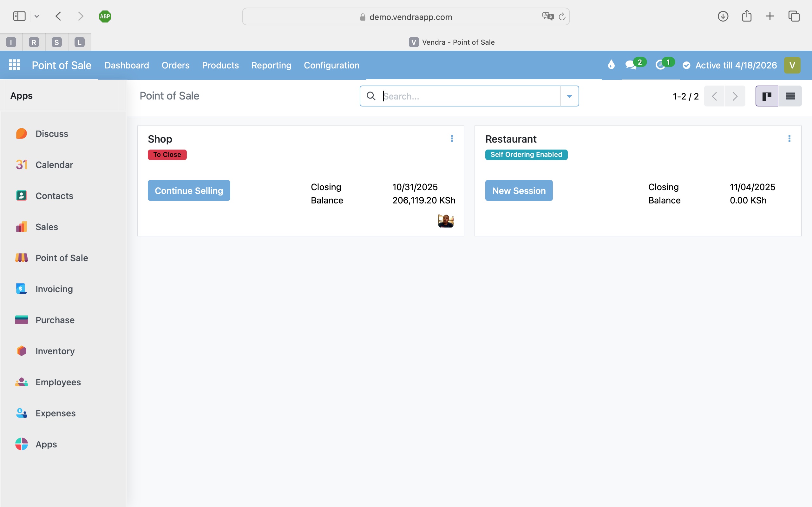Open the Configuration menu
Screen dimensions: 812x507
coord(331,65)
